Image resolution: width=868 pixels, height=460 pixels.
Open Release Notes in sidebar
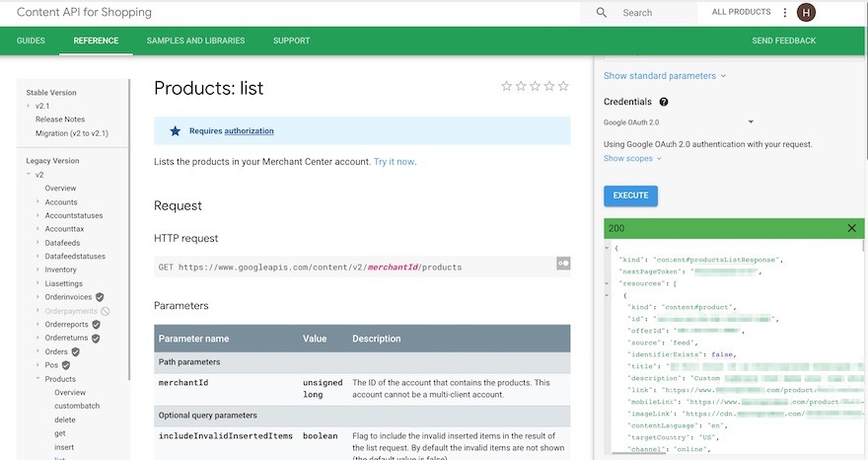click(60, 119)
